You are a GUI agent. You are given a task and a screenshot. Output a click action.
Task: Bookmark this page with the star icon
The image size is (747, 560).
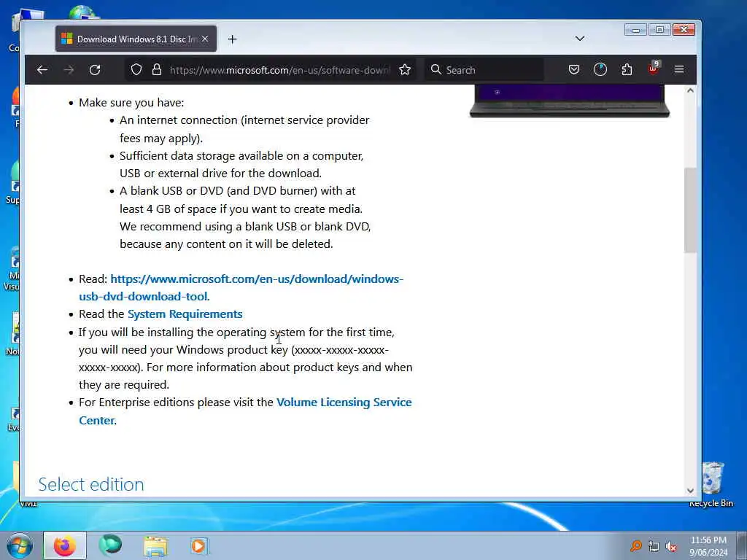pyautogui.click(x=405, y=70)
